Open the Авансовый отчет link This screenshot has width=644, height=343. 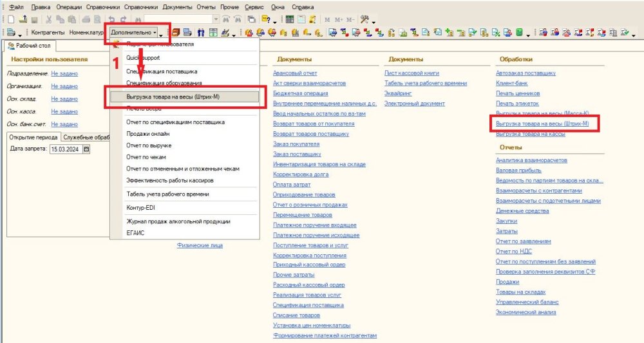pos(295,73)
